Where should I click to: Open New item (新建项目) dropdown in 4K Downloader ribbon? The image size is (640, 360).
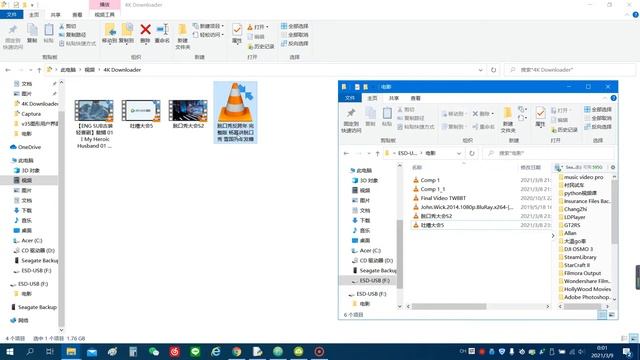[208, 26]
